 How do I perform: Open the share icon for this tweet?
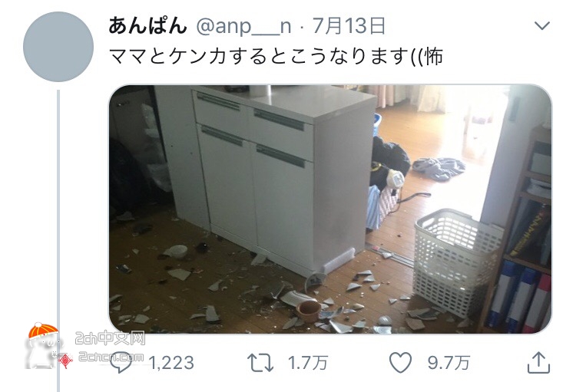click(x=538, y=362)
